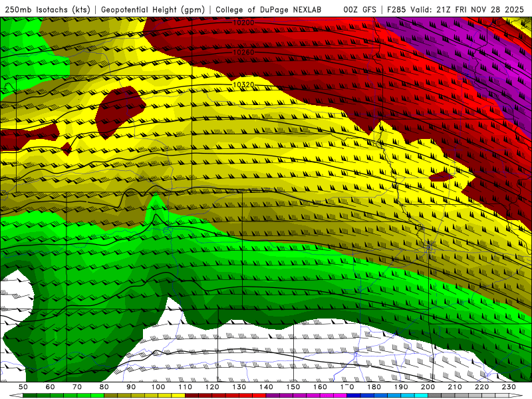The image size is (532, 399).
Task: Click the 10320 height contour label
Action: (x=243, y=84)
